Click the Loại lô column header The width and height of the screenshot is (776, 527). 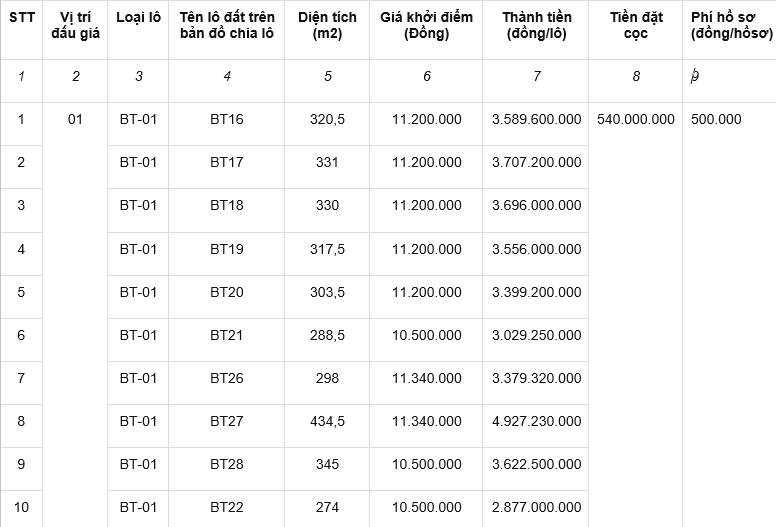click(x=138, y=30)
